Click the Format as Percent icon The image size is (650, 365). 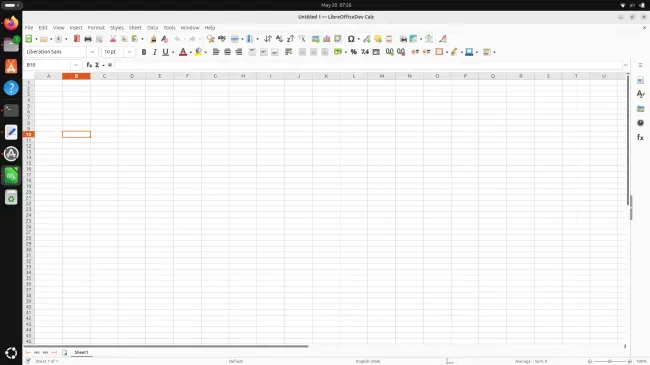point(354,52)
